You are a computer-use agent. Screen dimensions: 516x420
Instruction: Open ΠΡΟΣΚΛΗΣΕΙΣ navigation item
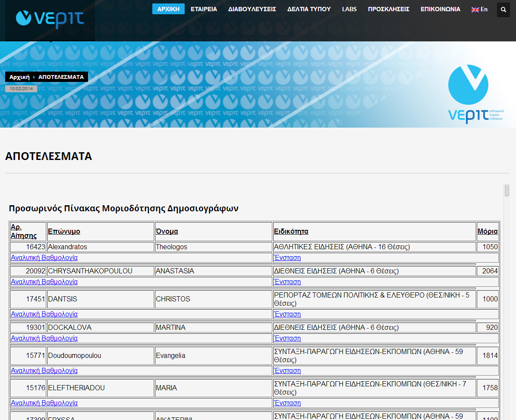[x=388, y=9]
